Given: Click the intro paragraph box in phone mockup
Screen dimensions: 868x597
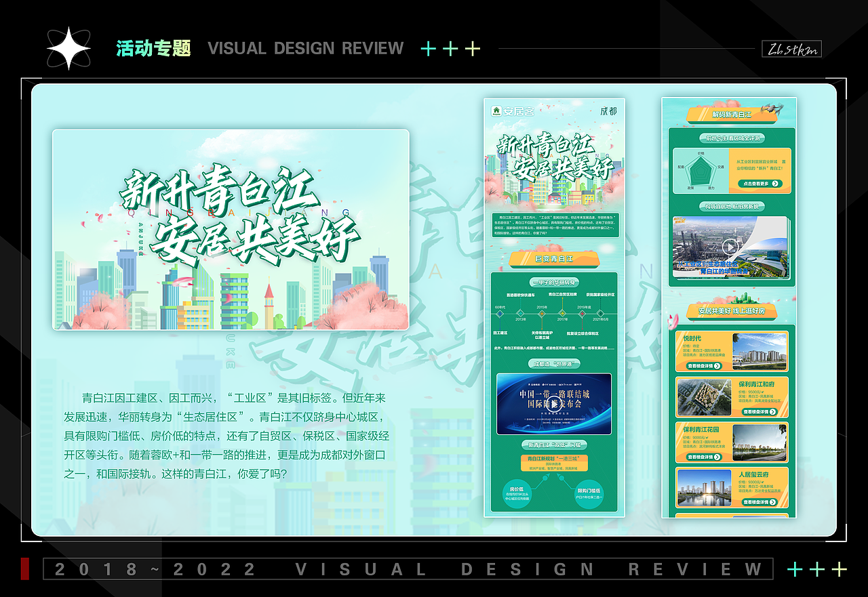Looking at the screenshot, I should click(554, 225).
